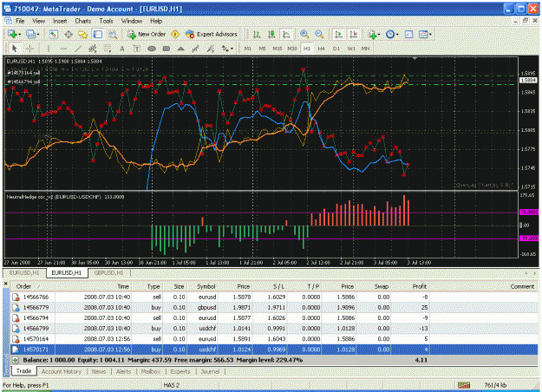This screenshot has height=392, width=542.
Task: Expand the Profiles dropdown arrow
Action: [38, 34]
